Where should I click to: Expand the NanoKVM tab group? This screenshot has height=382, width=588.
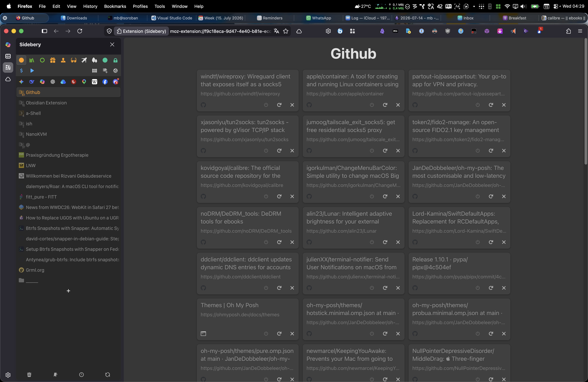(22, 134)
